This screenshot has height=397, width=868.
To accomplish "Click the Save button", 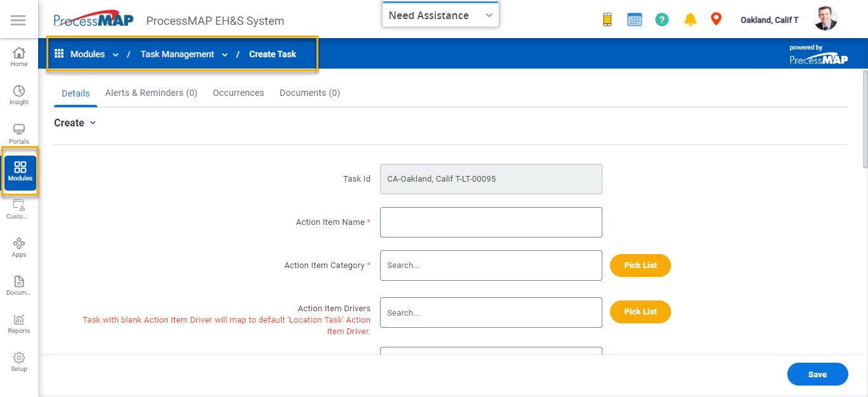I will (817, 374).
